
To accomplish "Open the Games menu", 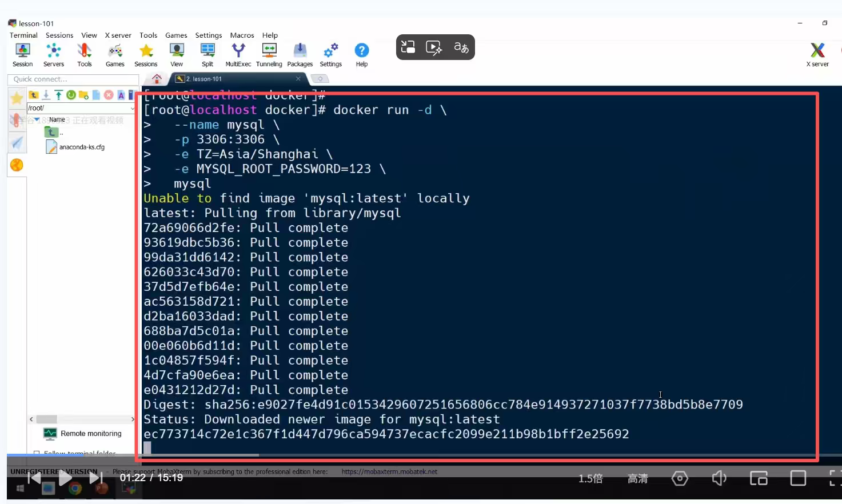I will click(176, 35).
